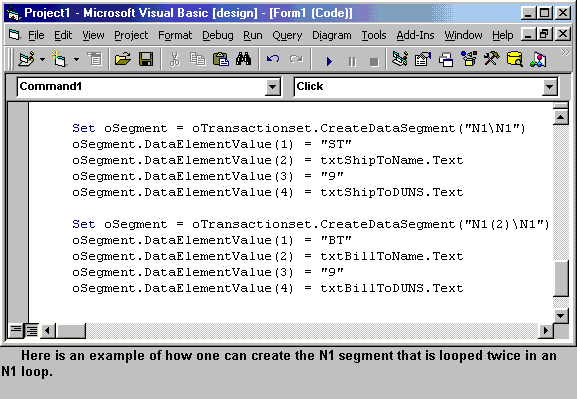Save project using the floppy disk icon
This screenshot has width=577, height=399.
146,59
